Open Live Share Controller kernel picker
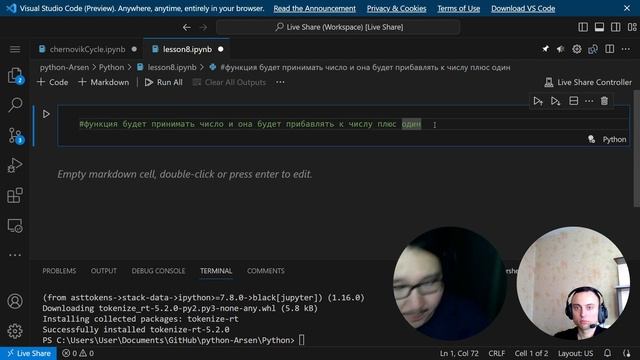Image resolution: width=640 pixels, height=360 pixels. (588, 82)
